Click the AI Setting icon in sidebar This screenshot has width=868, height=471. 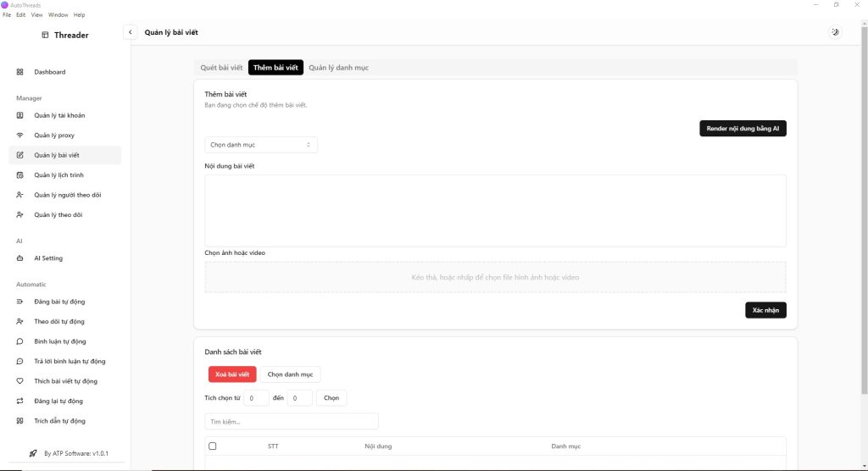[20, 258]
